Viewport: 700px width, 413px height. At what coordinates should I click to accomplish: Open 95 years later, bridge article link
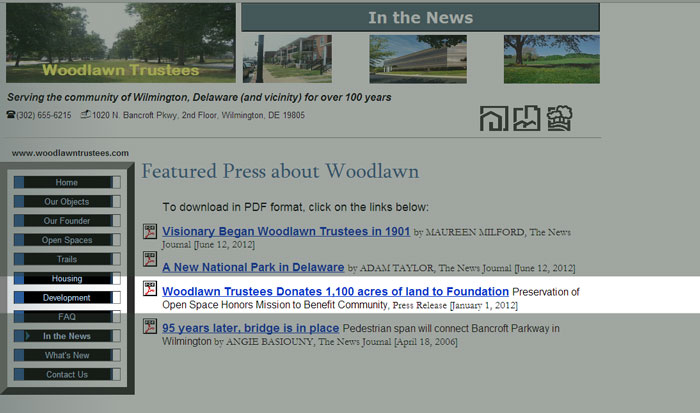[250, 328]
